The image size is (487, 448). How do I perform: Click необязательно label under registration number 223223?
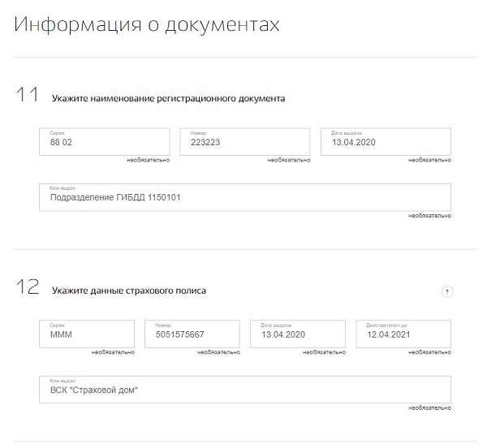point(289,160)
